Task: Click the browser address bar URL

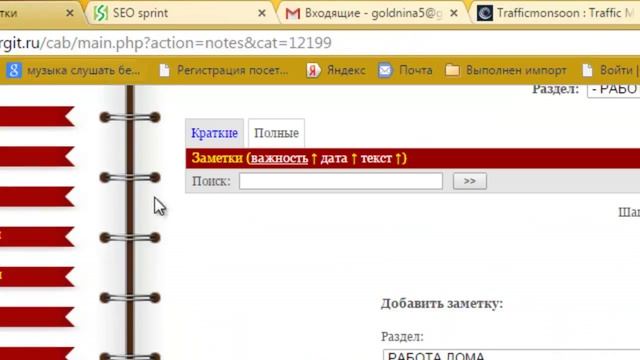Action: (166, 43)
